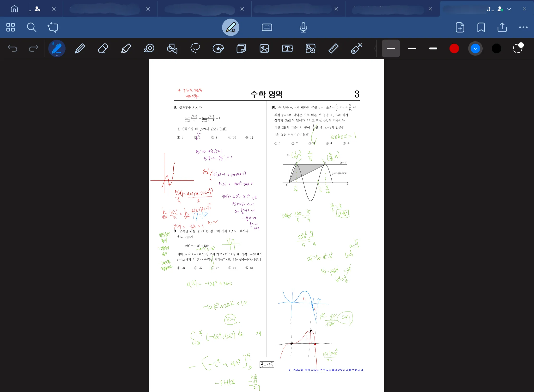Viewport: 534px width, 392px height.
Task: Tap the AI sparkle note icon
Action: [x=53, y=27]
